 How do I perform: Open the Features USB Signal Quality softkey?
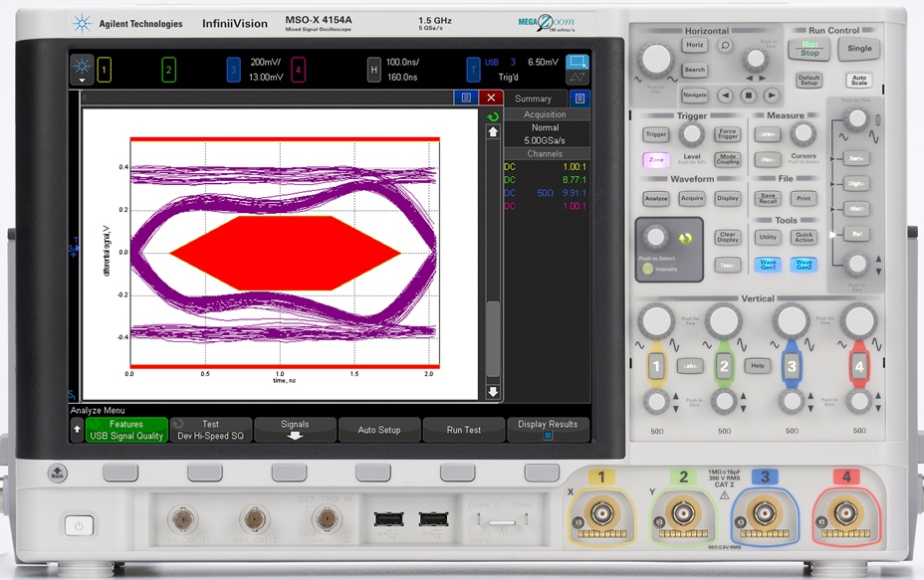126,430
